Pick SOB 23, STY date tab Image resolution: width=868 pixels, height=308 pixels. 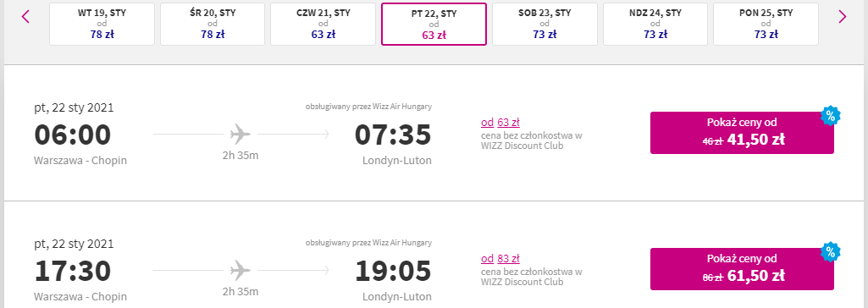[x=545, y=24]
